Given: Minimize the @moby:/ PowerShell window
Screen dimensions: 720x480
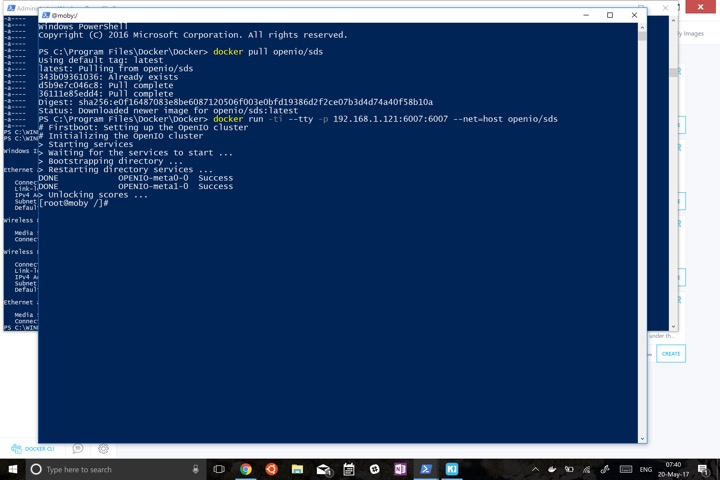Looking at the screenshot, I should pos(586,15).
